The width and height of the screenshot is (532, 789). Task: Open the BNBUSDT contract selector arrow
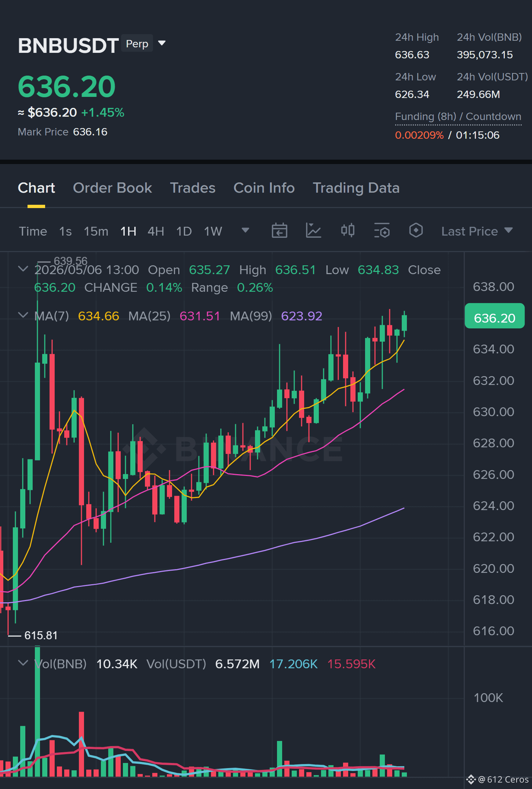[x=162, y=43]
